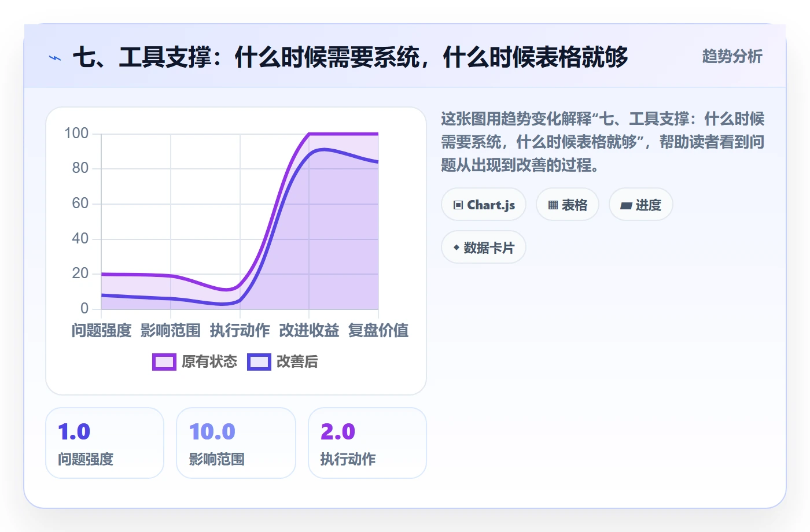The image size is (810, 532).
Task: Click the lightning icon beside the title
Action: 55,58
